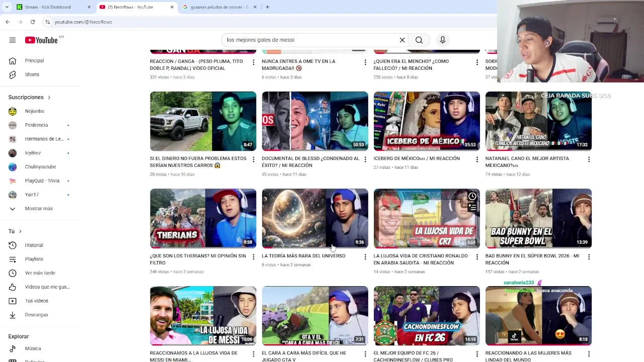Open Descargas in the sidebar
The image size is (644, 362).
36,315
